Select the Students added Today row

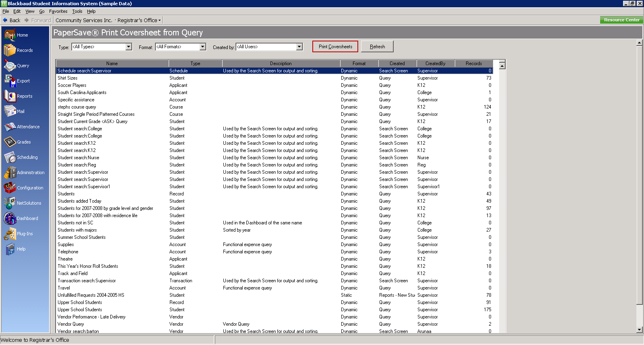click(x=274, y=201)
